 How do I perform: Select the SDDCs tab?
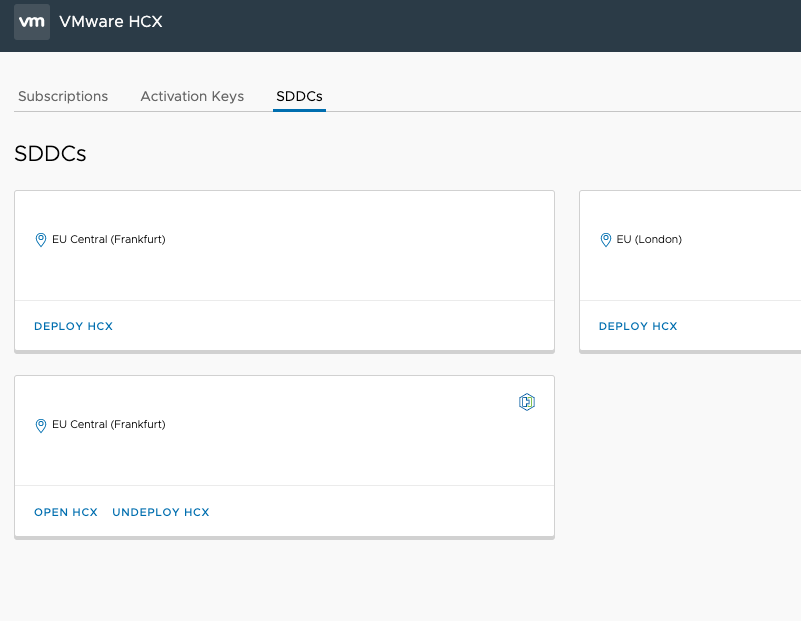click(299, 96)
